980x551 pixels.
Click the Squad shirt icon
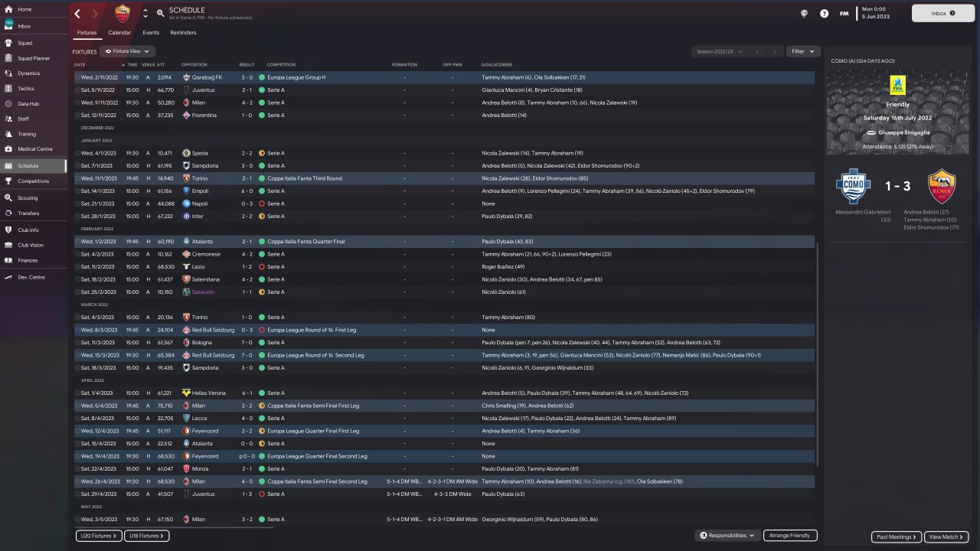coord(8,43)
